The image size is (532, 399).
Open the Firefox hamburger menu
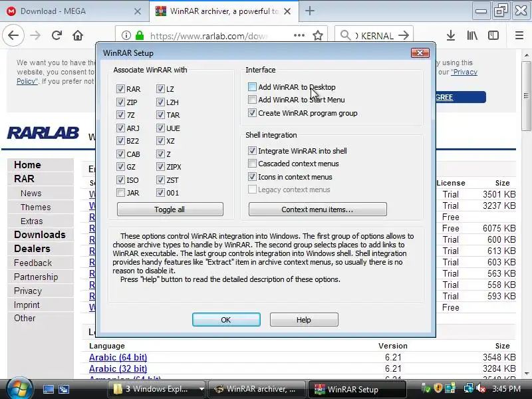pos(519,35)
